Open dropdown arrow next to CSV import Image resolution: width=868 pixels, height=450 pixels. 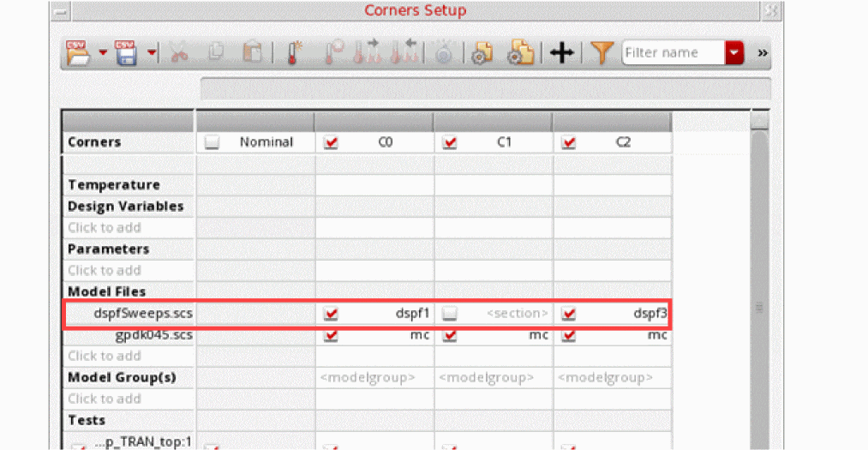[x=103, y=52]
